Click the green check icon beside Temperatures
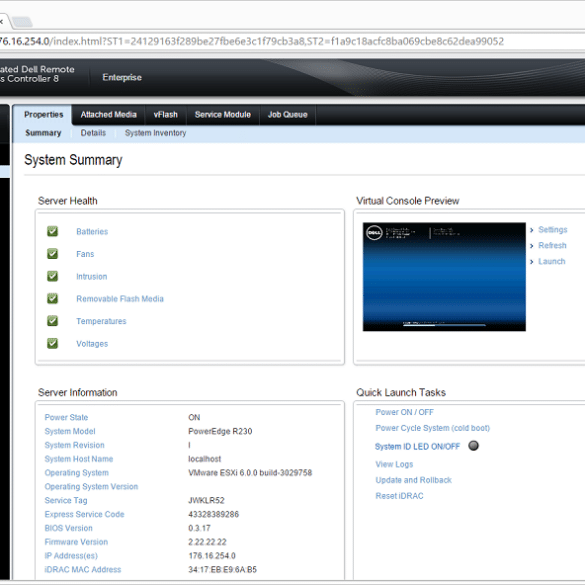The width and height of the screenshot is (585, 585). click(53, 321)
